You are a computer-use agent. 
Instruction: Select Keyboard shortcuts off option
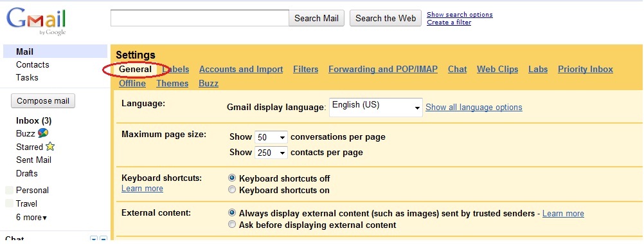coord(233,178)
